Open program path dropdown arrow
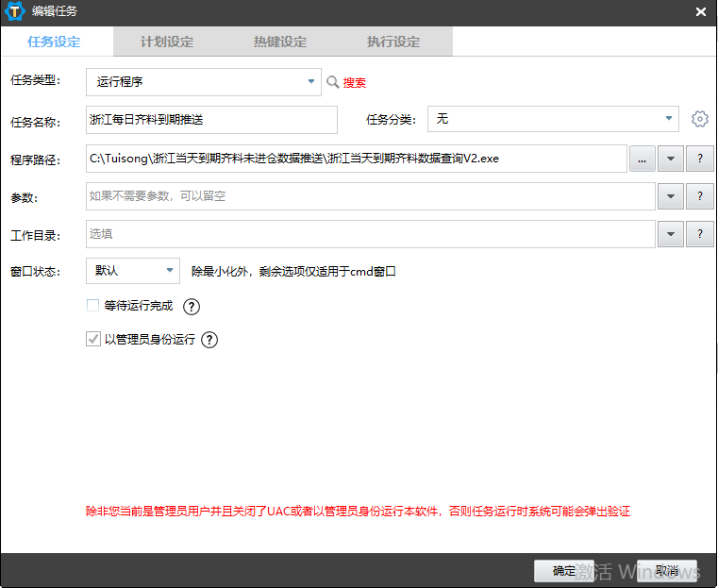Image resolution: width=718 pixels, height=588 pixels. click(x=670, y=159)
